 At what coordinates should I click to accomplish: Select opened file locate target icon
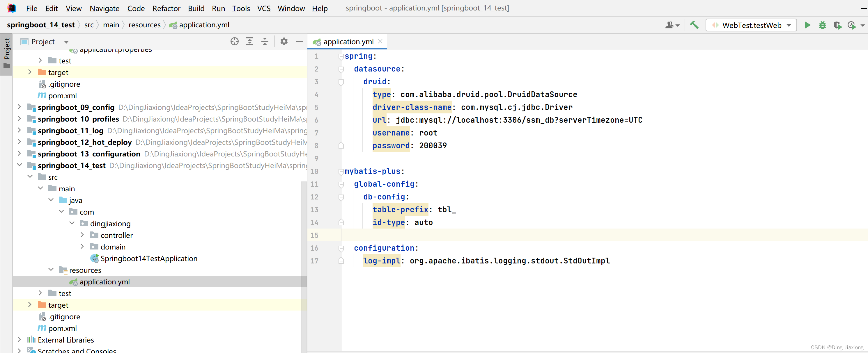(x=235, y=41)
